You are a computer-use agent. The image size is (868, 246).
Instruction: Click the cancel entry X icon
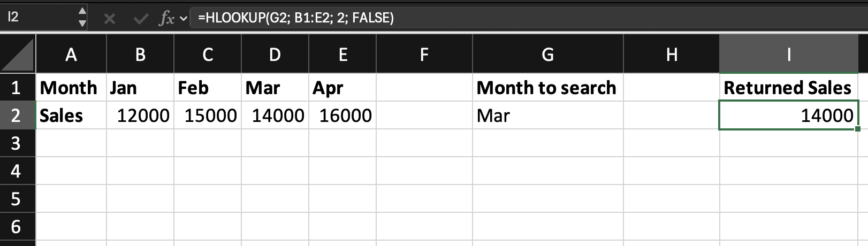click(109, 19)
